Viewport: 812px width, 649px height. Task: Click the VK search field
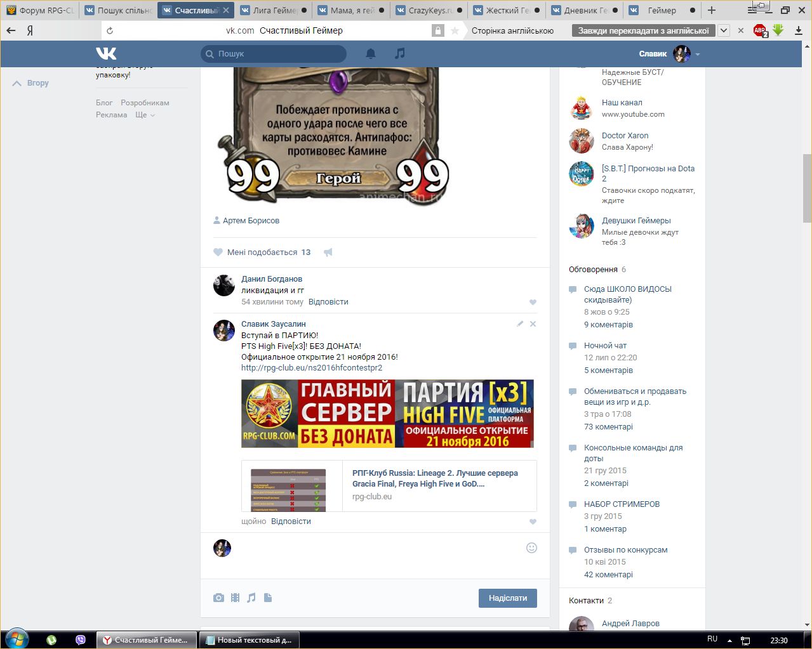pyautogui.click(x=274, y=54)
